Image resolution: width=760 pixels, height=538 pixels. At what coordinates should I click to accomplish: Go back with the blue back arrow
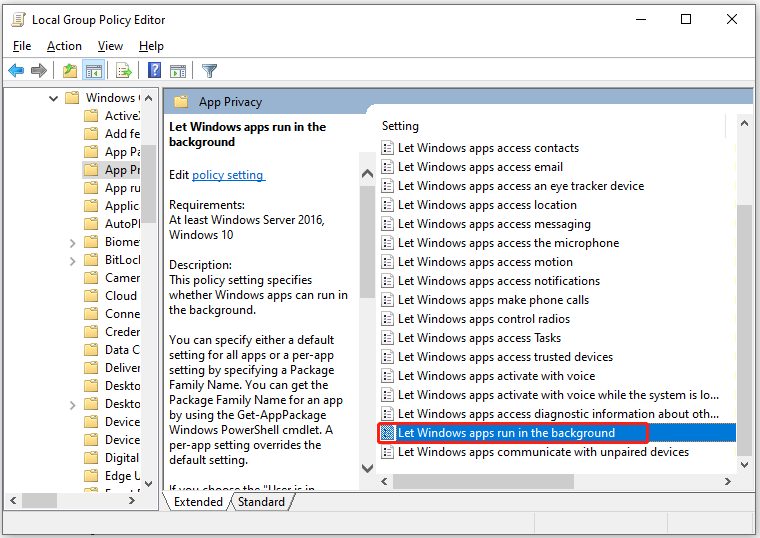(16, 71)
